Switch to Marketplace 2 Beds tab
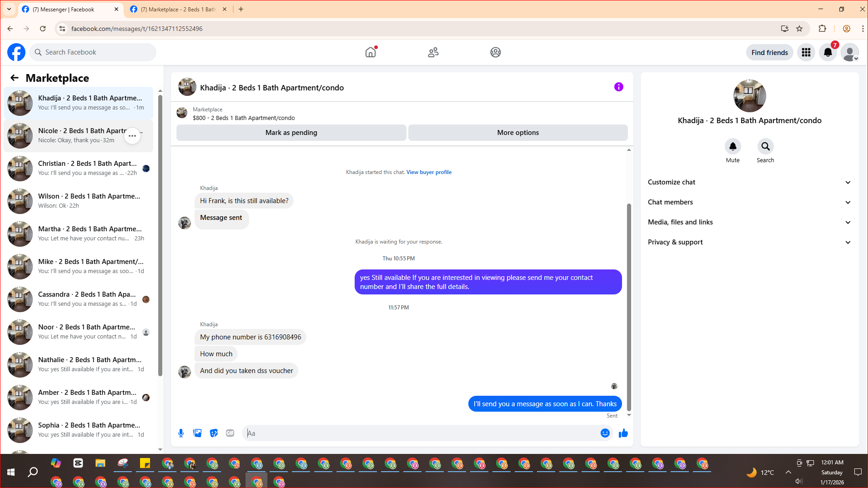 coord(178,9)
